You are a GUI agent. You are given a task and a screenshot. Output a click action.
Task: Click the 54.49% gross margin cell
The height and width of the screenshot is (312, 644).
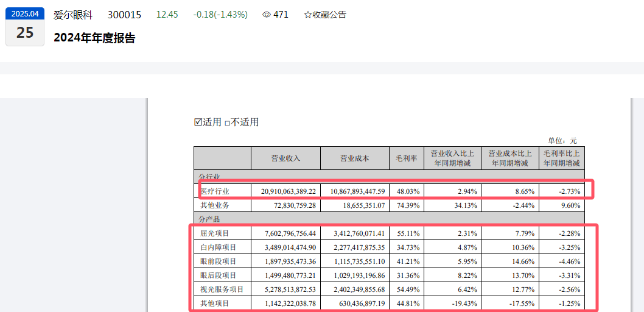point(408,289)
